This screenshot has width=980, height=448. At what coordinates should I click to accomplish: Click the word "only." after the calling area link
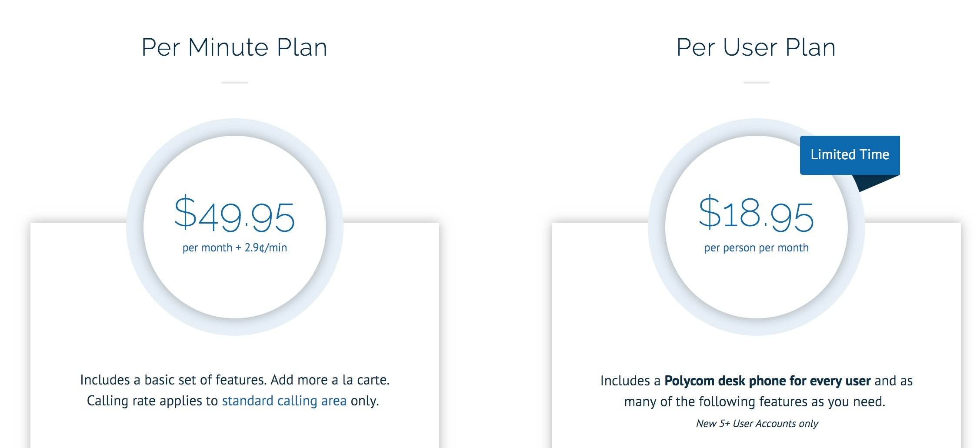pyautogui.click(x=365, y=401)
